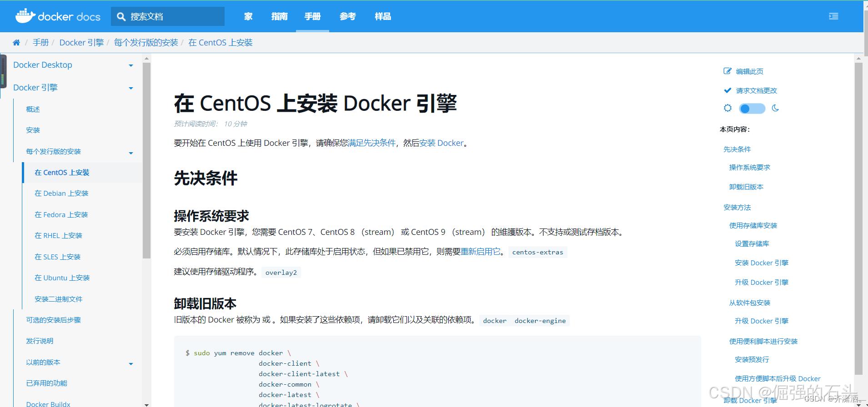Image resolution: width=868 pixels, height=407 pixels.
Task: Open 在 Ubuntu 上安装 in sidebar
Action: [62, 278]
